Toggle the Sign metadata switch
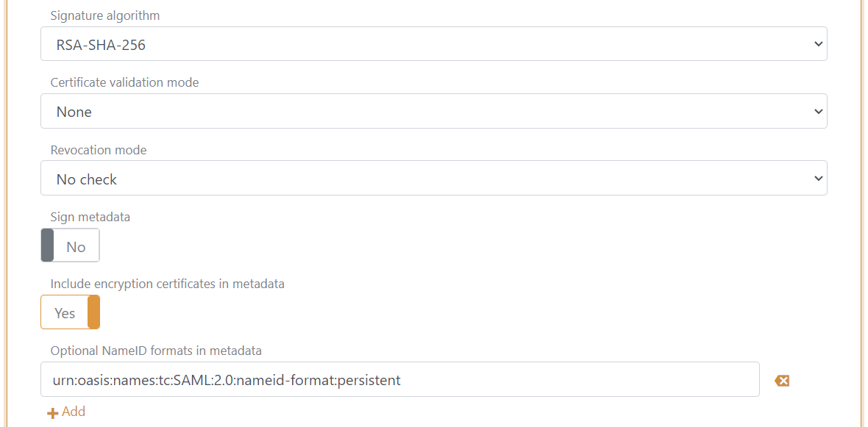The height and width of the screenshot is (427, 868). tap(70, 244)
